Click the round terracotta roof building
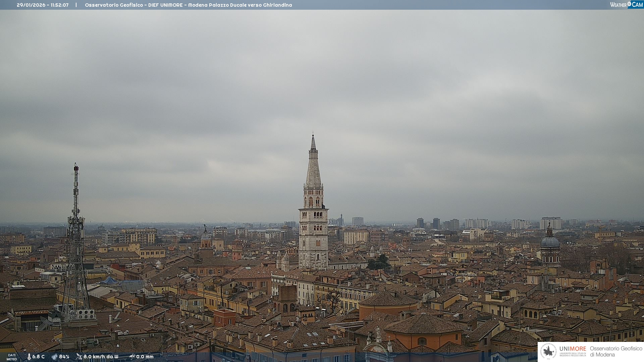The image size is (644, 362). (x=388, y=300)
